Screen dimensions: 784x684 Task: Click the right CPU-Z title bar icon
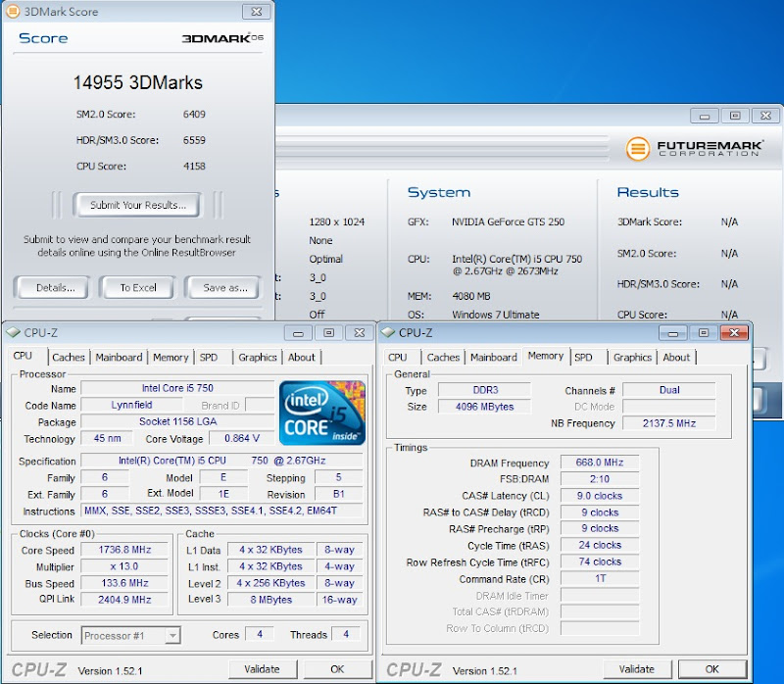[x=388, y=332]
